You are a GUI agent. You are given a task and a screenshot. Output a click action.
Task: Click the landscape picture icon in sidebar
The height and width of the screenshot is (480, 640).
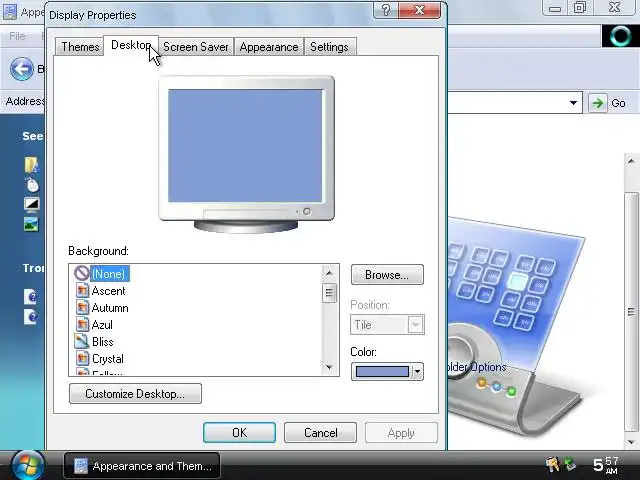31,224
